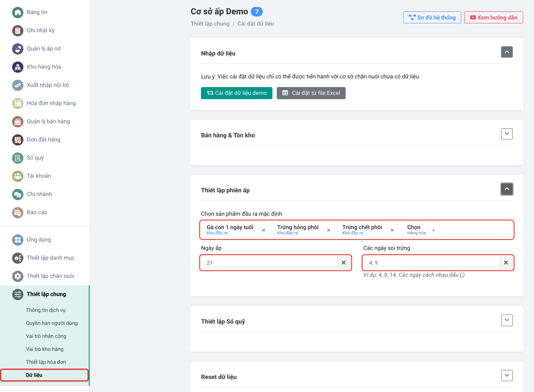This screenshot has height=392, width=534.
Task: Click the Ngày ấp input field
Action: 269,263
